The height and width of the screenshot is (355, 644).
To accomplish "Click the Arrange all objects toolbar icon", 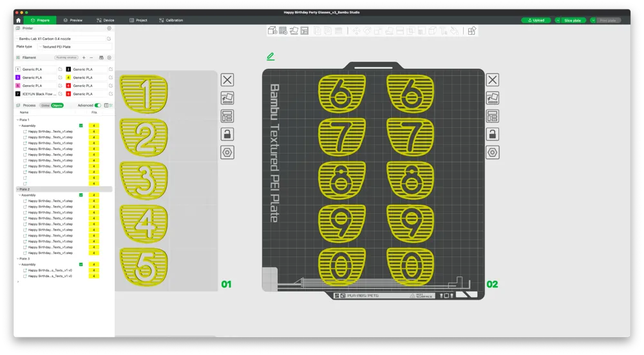I will pos(305,31).
